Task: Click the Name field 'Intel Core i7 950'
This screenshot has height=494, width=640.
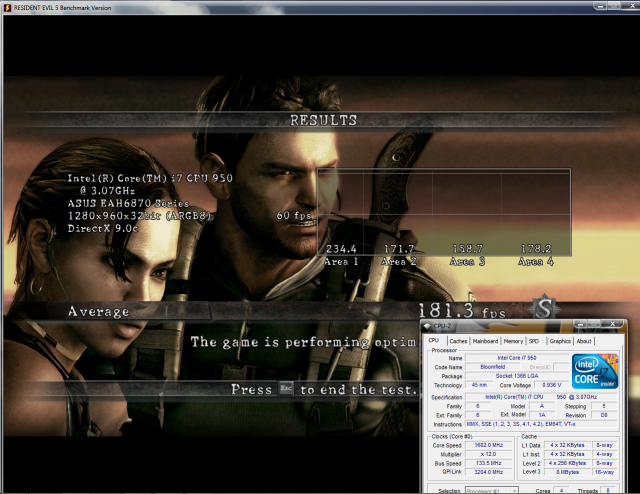Action: (x=517, y=358)
